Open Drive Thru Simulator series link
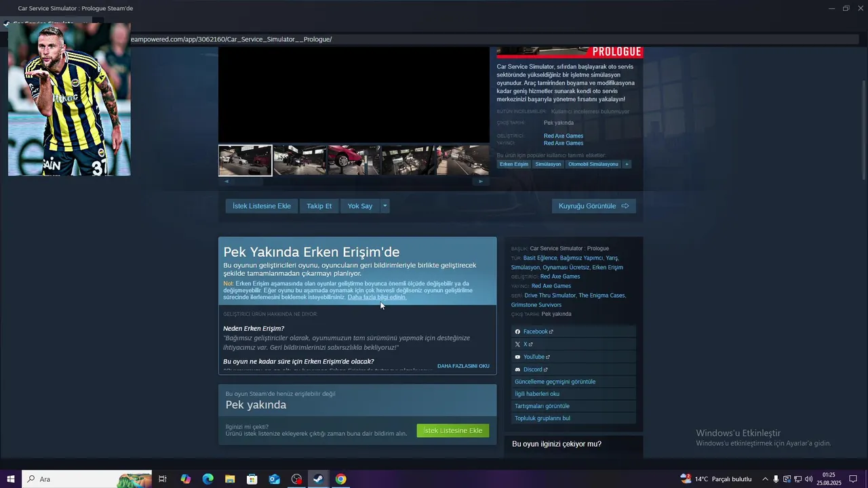Viewport: 868px width, 488px height. [x=550, y=296]
